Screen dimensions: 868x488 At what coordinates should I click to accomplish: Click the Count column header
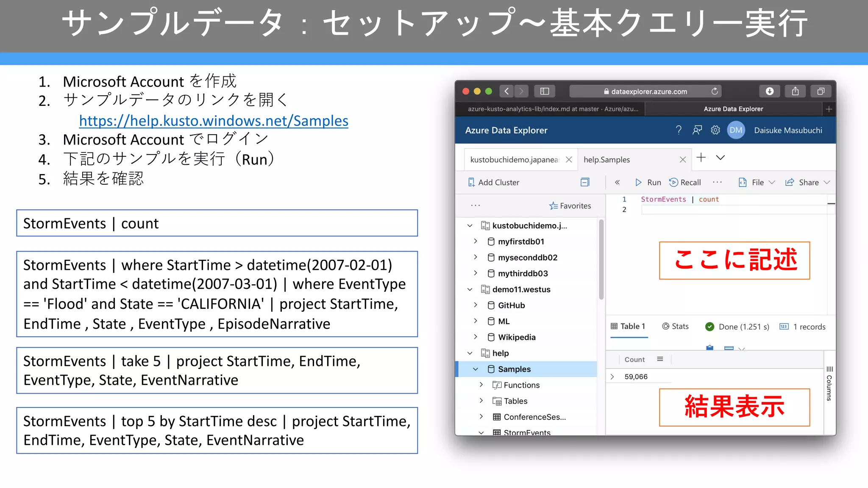(634, 359)
